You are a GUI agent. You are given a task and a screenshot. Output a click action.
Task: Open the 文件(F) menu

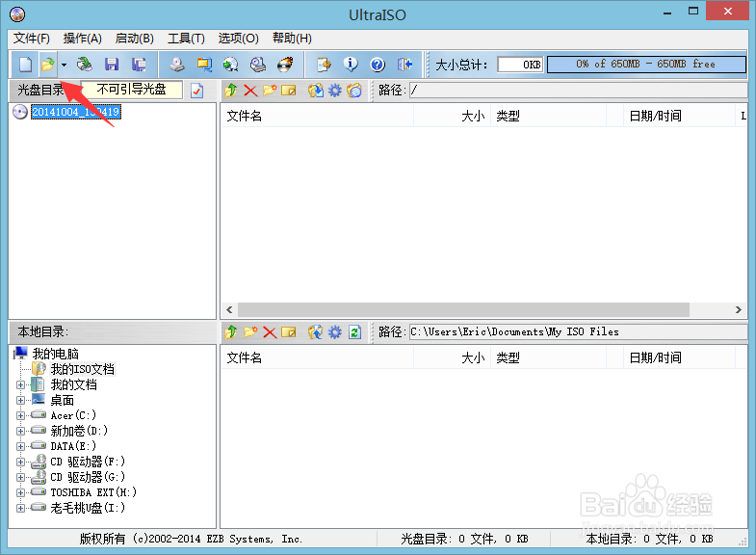click(x=32, y=39)
